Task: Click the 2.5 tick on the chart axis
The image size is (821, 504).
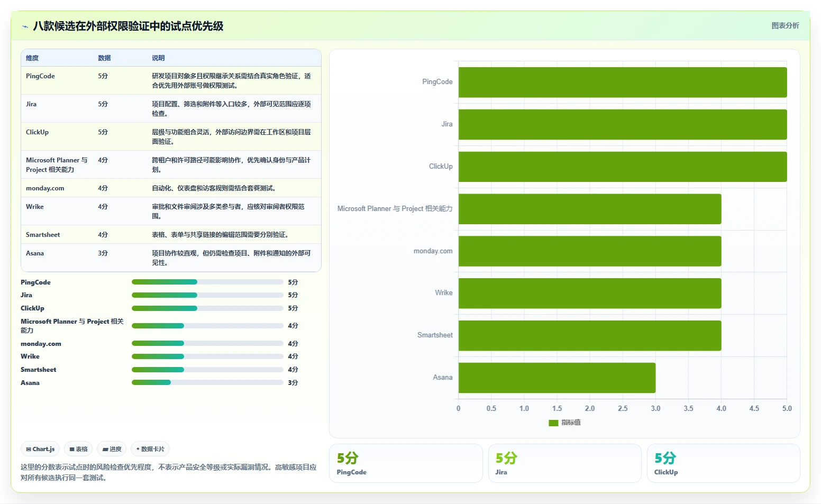Action: tap(623, 408)
